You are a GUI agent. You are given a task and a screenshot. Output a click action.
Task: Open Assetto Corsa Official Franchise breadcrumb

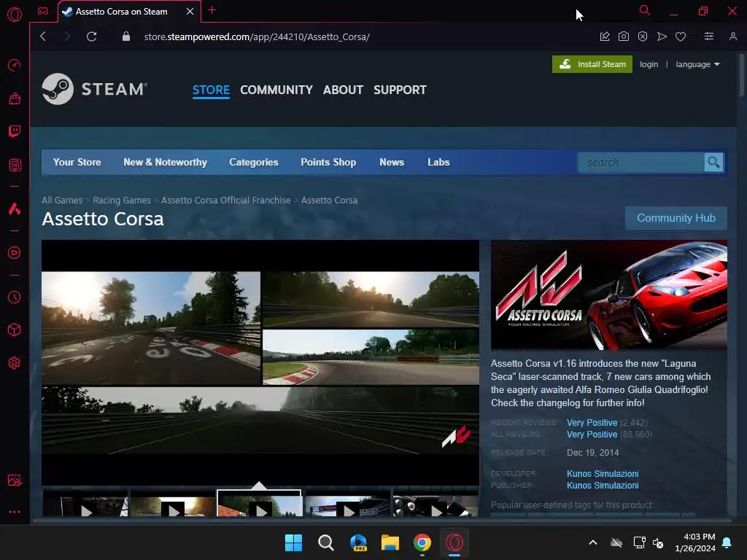point(226,200)
